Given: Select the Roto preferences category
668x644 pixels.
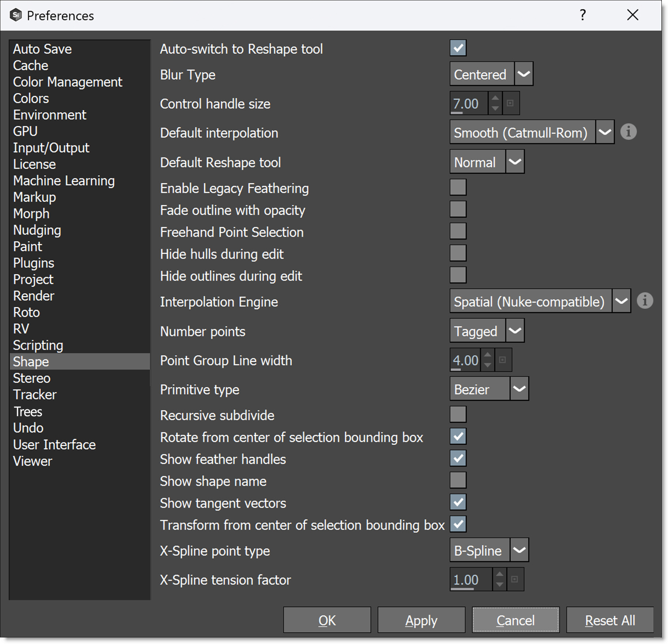Looking at the screenshot, I should (26, 312).
